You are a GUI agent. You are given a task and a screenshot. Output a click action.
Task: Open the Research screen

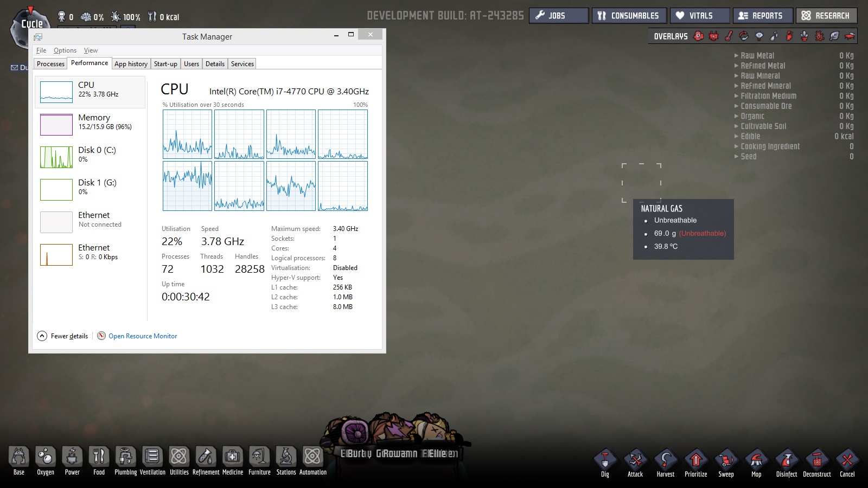click(826, 16)
